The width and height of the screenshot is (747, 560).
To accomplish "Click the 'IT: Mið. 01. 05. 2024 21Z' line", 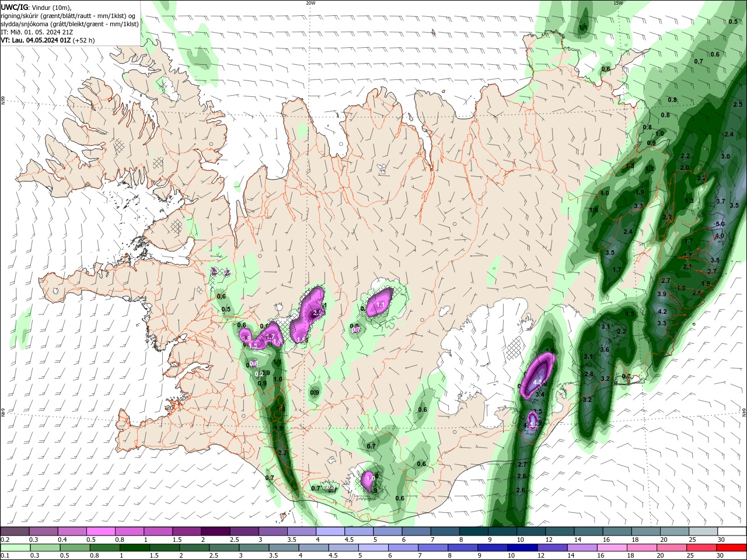I will [x=37, y=32].
